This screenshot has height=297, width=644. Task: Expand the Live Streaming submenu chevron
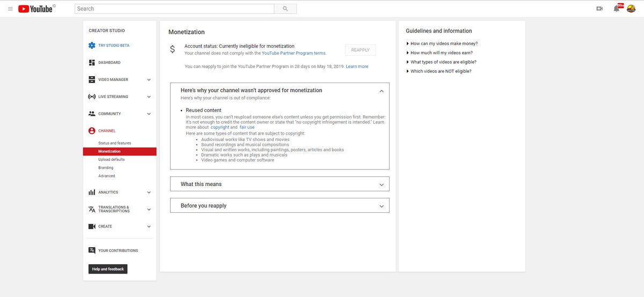149,97
